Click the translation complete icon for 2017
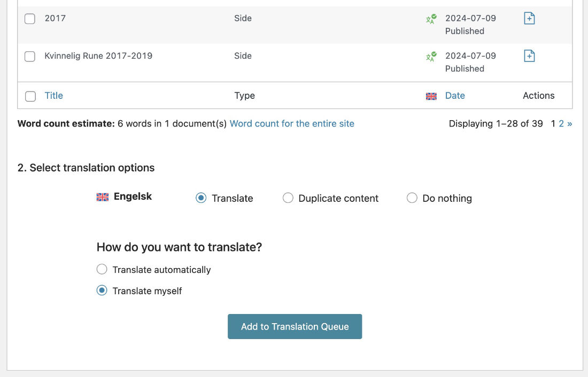The image size is (588, 377). click(x=430, y=18)
